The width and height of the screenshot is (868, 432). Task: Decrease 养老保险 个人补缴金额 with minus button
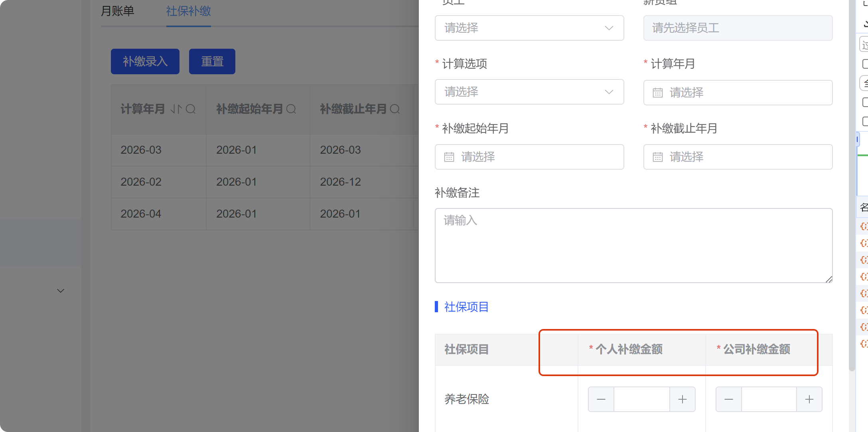click(601, 399)
